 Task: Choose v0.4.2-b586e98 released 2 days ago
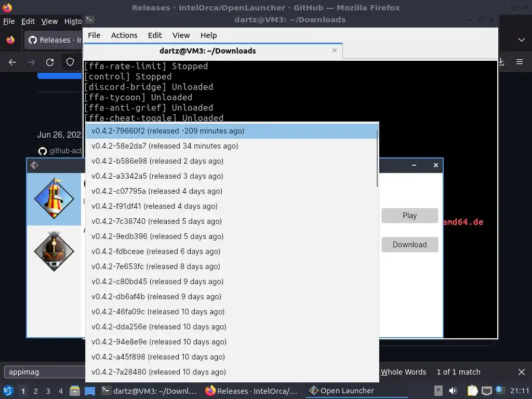point(231,161)
